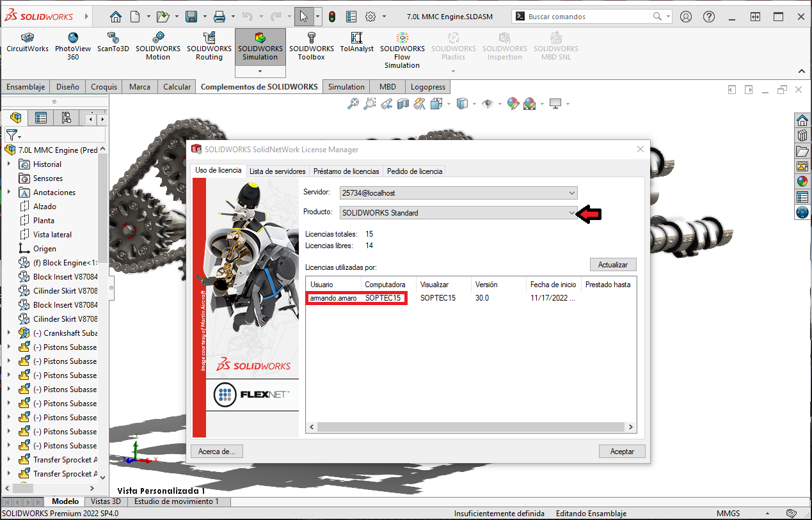This screenshot has height=520, width=812.
Task: Click the Print icon
Action: point(219,17)
